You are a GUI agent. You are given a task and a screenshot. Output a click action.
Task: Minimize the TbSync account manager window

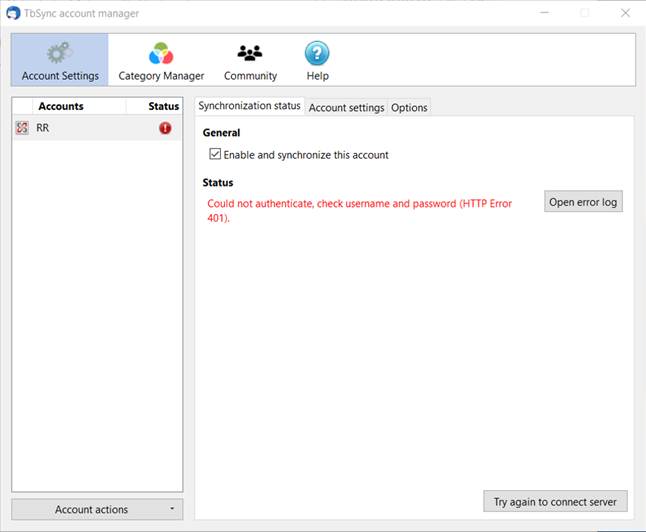[544, 13]
